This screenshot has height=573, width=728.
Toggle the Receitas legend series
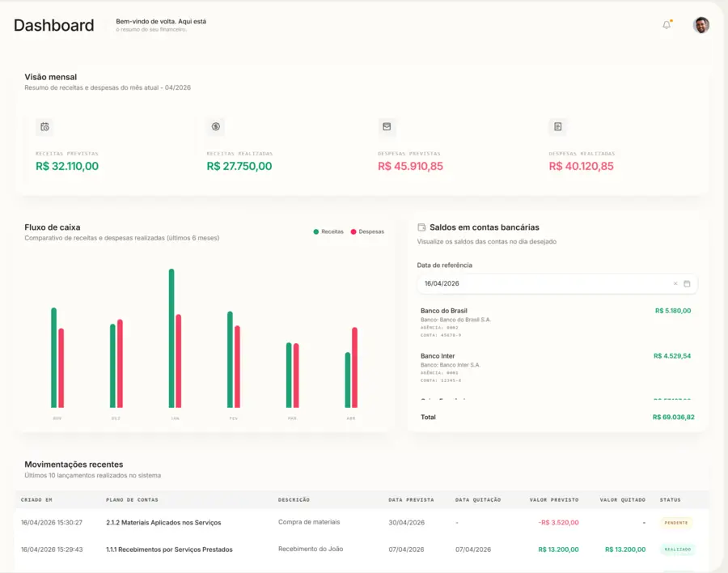pyautogui.click(x=328, y=231)
